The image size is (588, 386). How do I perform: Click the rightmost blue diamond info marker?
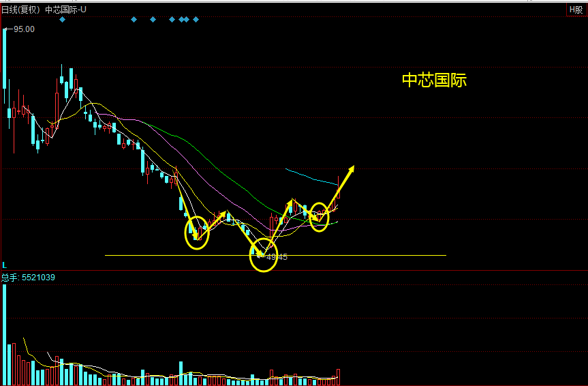tap(196, 20)
